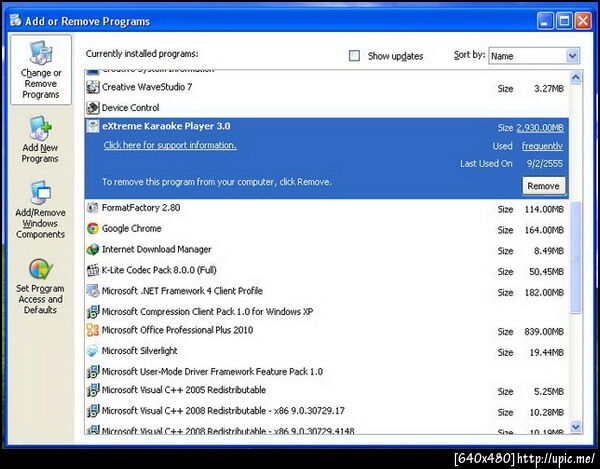Click the Add or Remove Programs title icon

coord(16,20)
